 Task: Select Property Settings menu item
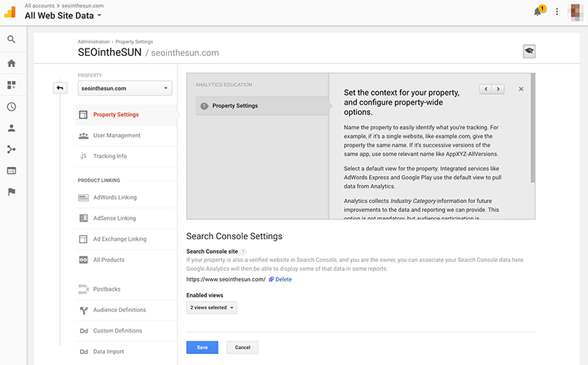pos(126,115)
